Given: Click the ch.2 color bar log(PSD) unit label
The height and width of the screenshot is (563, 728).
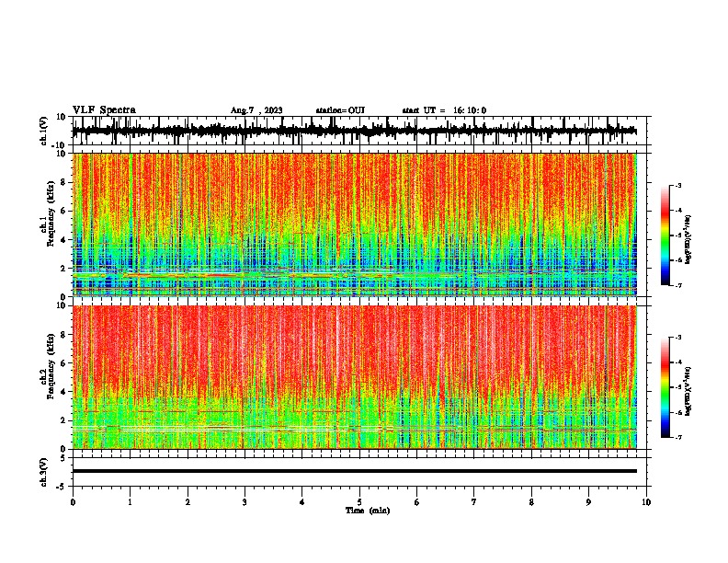Looking at the screenshot, I should (x=688, y=391).
